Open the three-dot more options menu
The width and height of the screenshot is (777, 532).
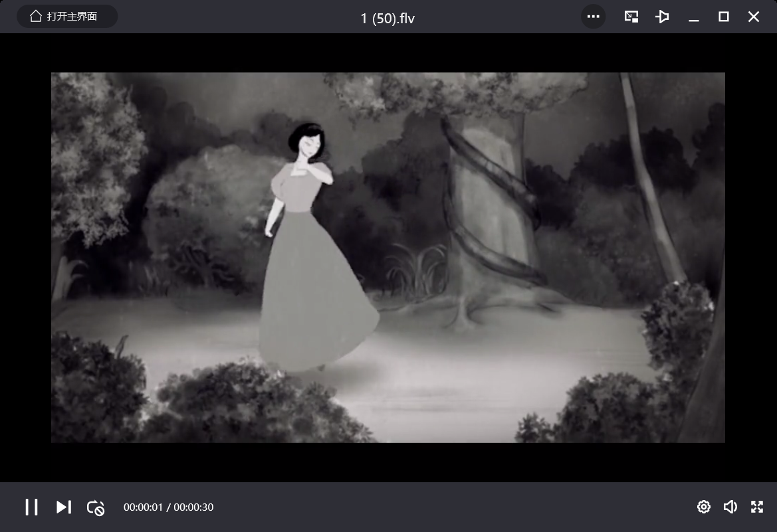(x=593, y=17)
